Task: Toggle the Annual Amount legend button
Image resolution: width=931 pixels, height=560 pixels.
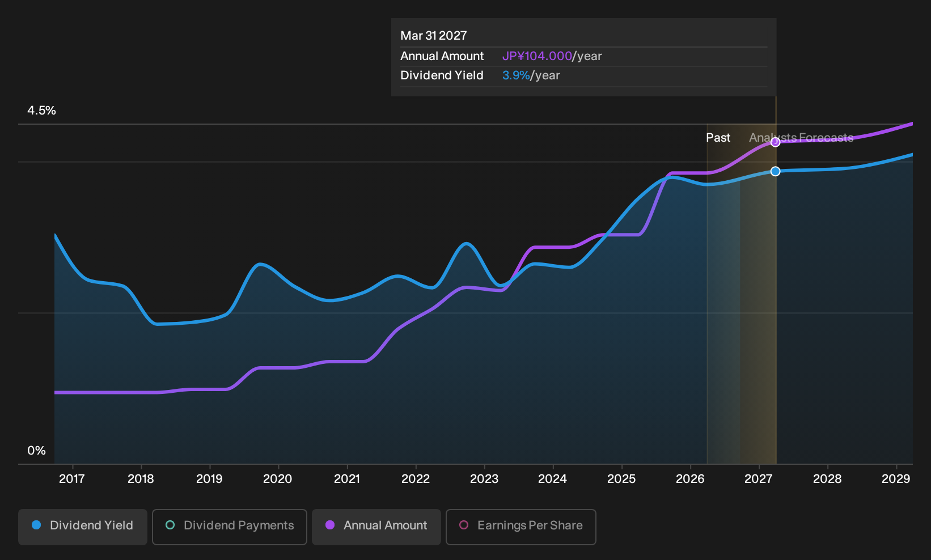Action: (376, 527)
